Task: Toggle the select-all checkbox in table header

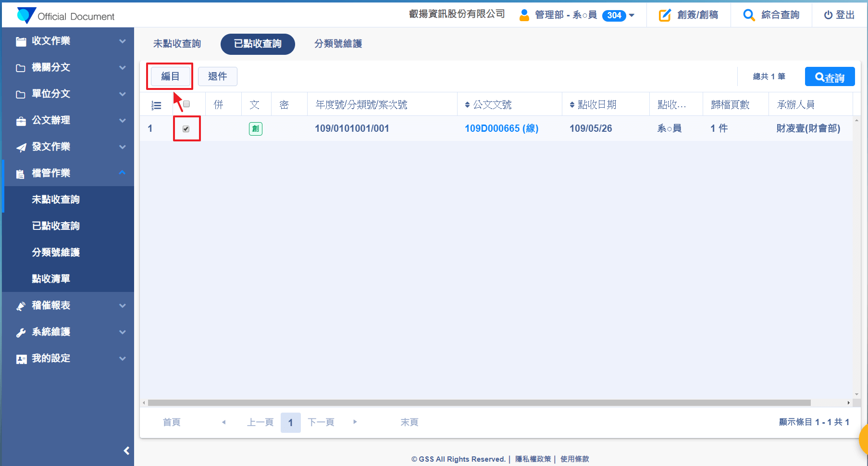Action: click(186, 104)
